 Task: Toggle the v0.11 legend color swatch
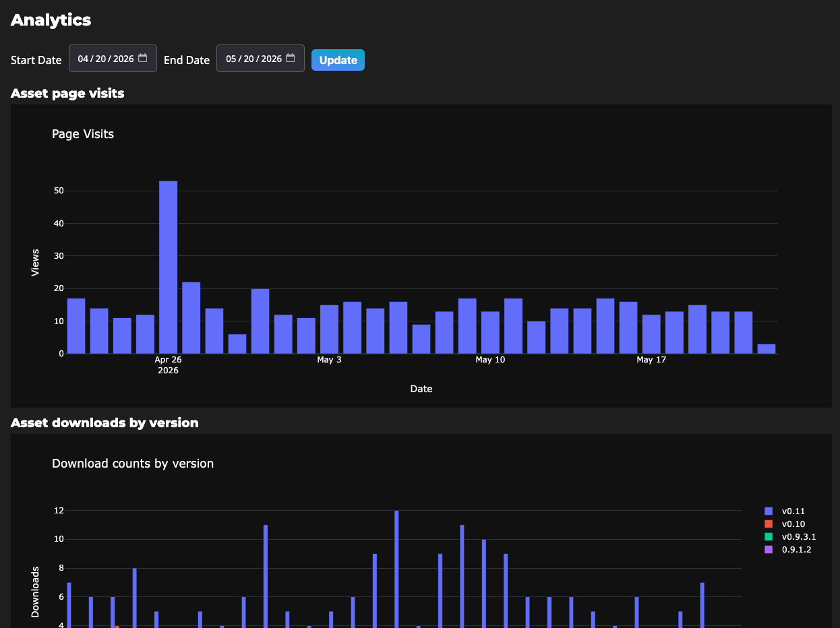tap(769, 511)
